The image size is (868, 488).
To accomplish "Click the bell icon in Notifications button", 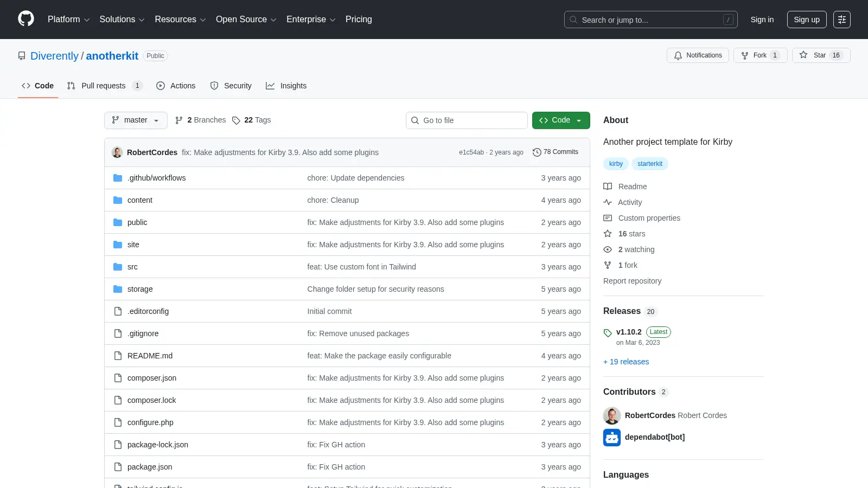I will [678, 55].
